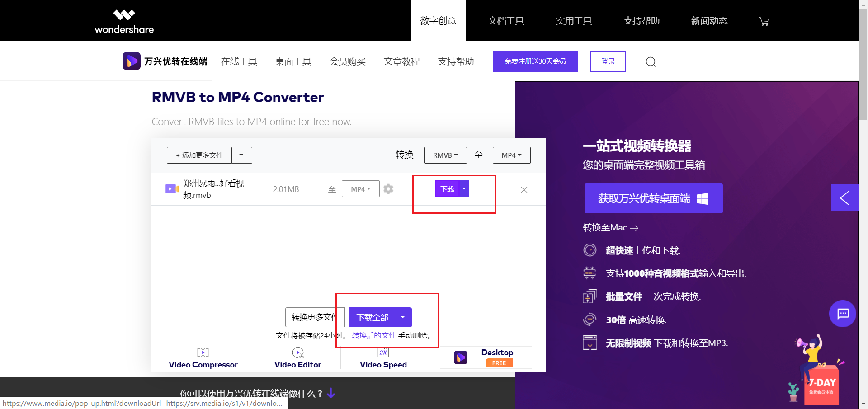The image size is (868, 409).
Task: Click the 1000+ formats icon
Action: (590, 273)
